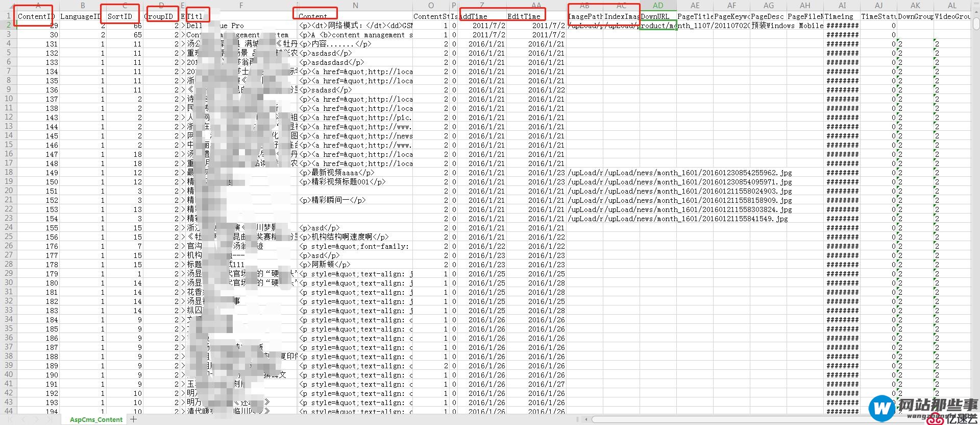Click the vertical scrollbar thumb at top right
The width and height of the screenshot is (980, 425).
click(975, 23)
